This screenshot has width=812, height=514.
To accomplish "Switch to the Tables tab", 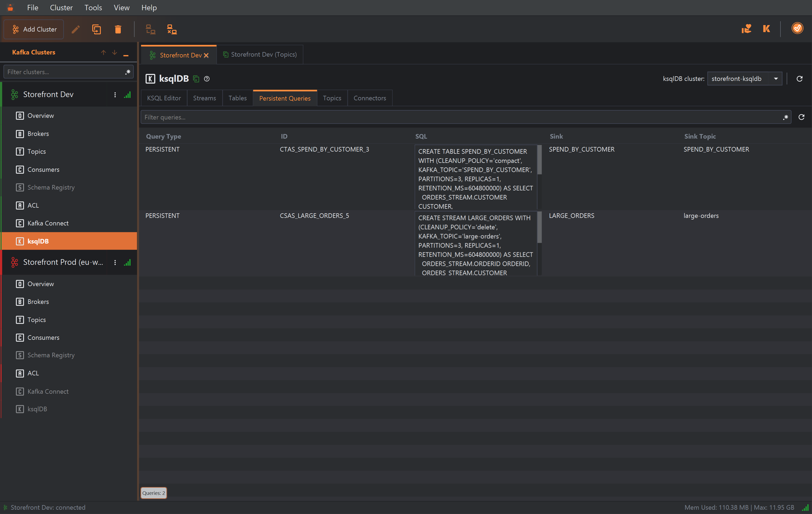I will 238,98.
